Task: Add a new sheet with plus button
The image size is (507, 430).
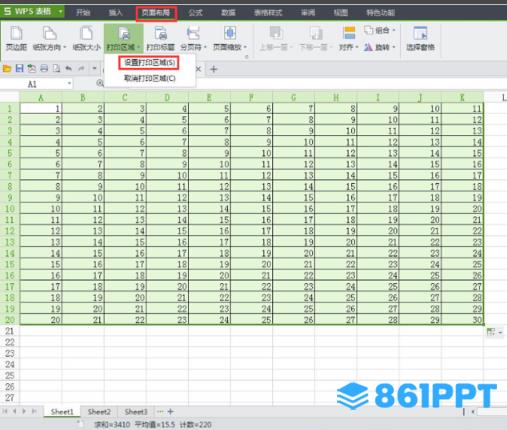Action: 171,412
